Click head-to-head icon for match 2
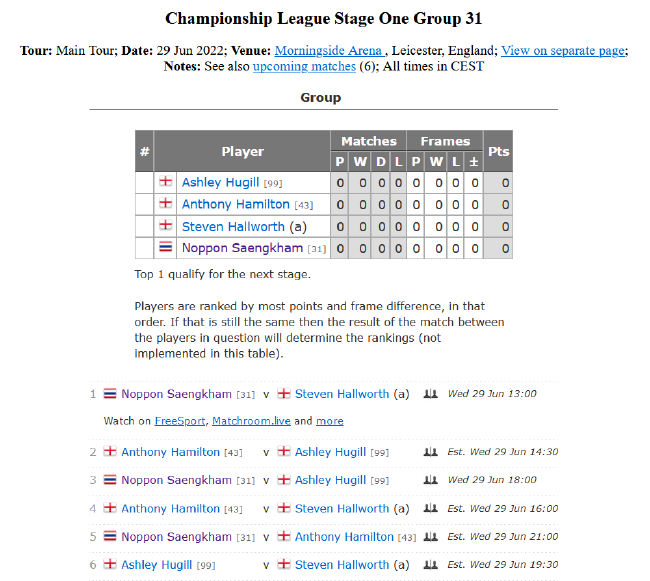Screen dimensions: 650x581 pyautogui.click(x=430, y=452)
